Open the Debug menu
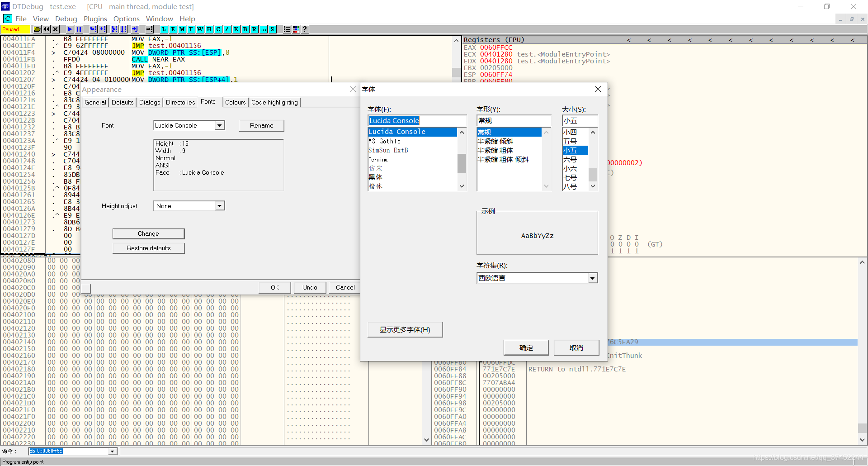868x466 pixels. (66, 19)
